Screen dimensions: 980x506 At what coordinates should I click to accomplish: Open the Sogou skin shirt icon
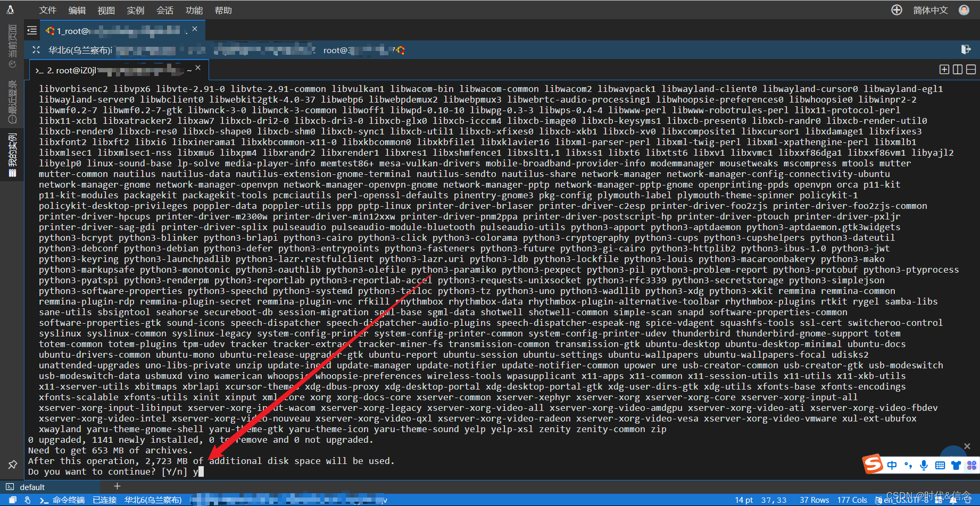pyautogui.click(x=956, y=466)
